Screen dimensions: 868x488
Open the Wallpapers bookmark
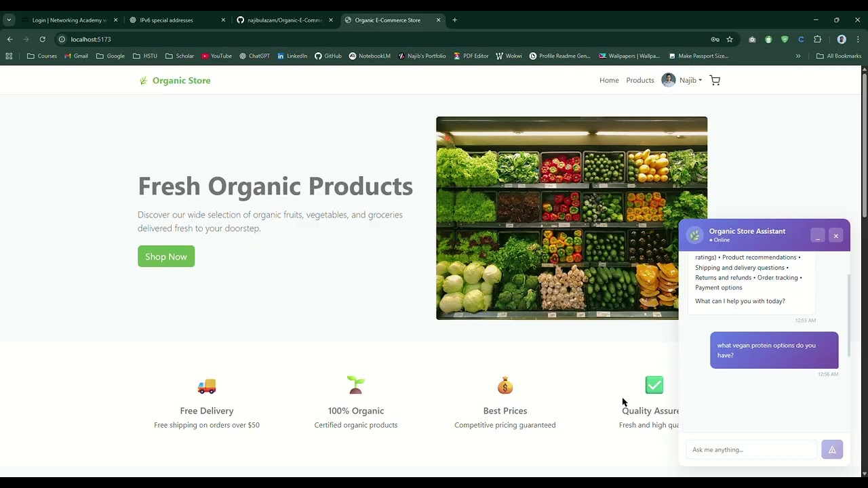coord(629,56)
